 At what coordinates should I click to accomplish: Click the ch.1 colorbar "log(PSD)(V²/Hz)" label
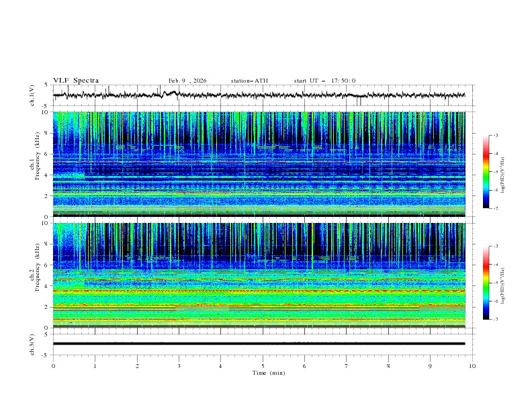tap(503, 175)
